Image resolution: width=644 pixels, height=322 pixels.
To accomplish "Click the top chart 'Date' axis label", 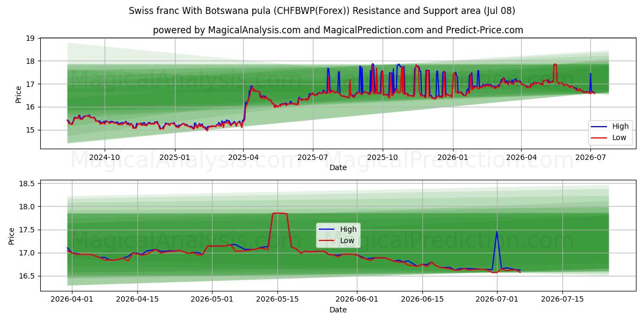I will [x=338, y=167].
